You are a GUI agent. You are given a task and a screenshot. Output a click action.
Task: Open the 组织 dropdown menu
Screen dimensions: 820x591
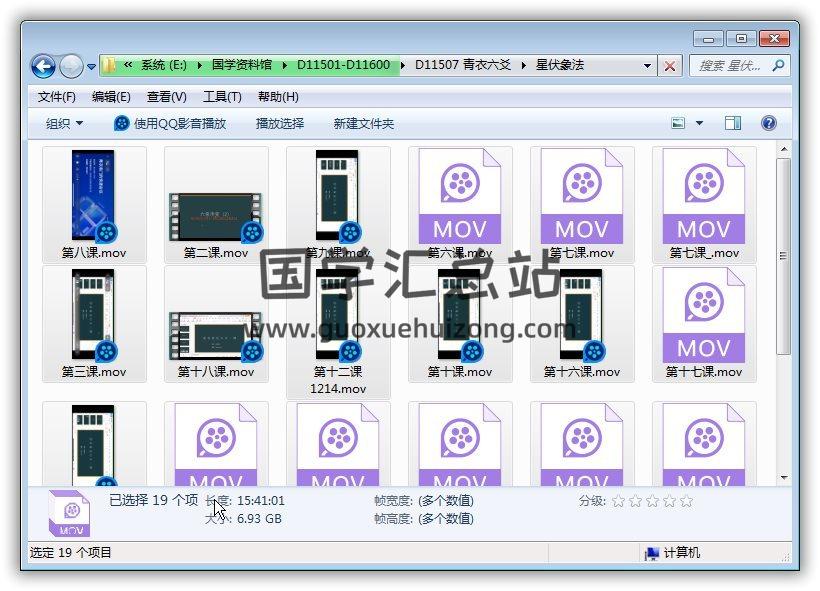(x=64, y=124)
